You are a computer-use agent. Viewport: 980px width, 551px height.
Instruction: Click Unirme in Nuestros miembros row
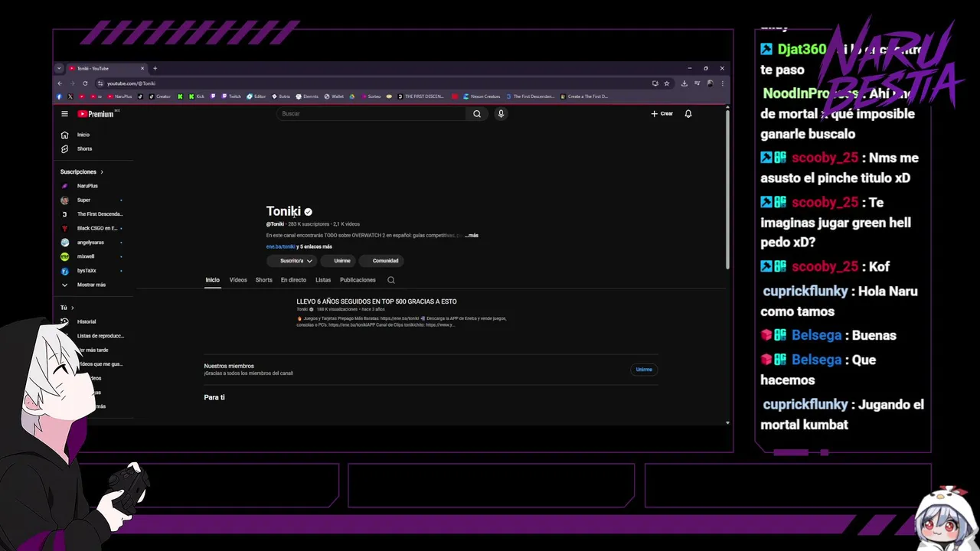[x=644, y=370]
